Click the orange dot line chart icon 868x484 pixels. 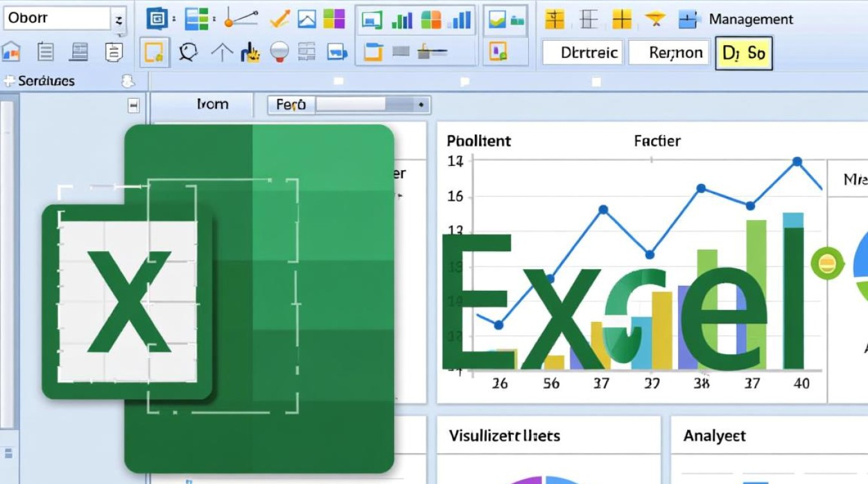(x=241, y=19)
